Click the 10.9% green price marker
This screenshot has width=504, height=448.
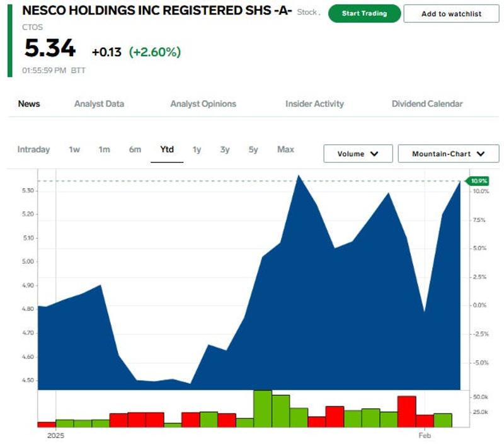click(478, 181)
